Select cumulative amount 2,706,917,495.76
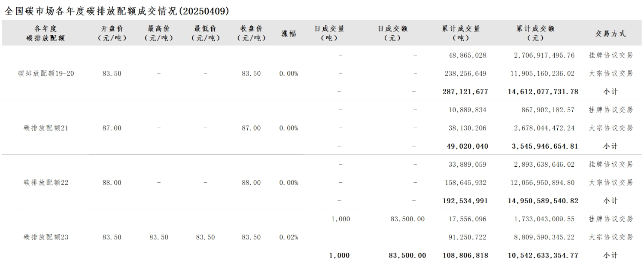This screenshot has width=644, height=263. (x=544, y=55)
